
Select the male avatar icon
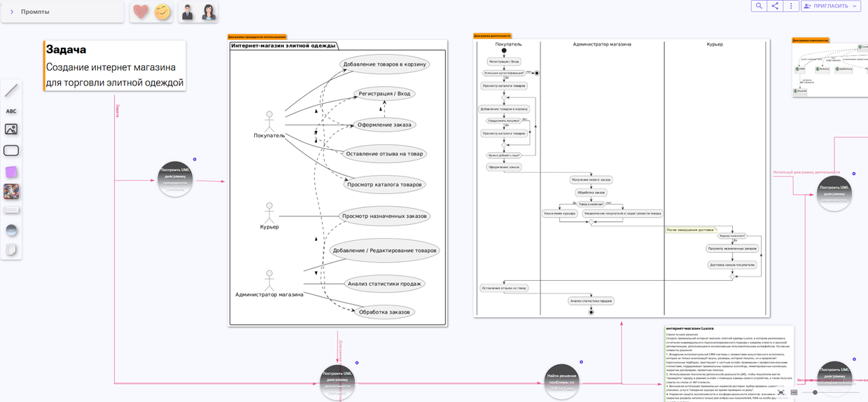pyautogui.click(x=187, y=12)
